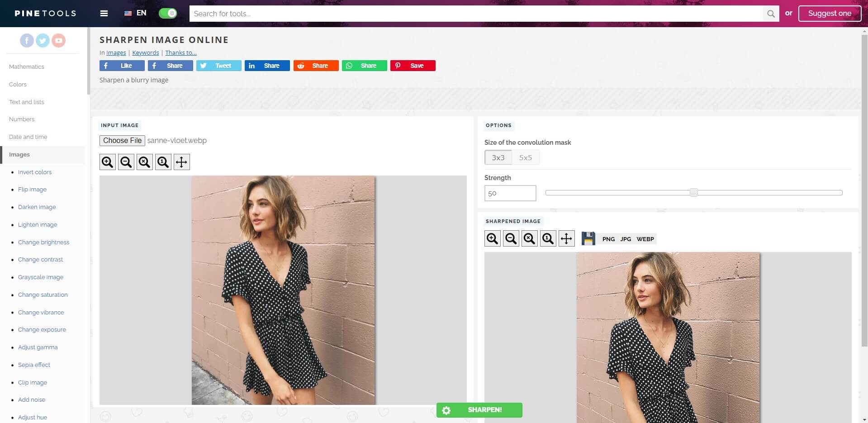Save the result as PNG
The image size is (868, 423).
pyautogui.click(x=608, y=239)
